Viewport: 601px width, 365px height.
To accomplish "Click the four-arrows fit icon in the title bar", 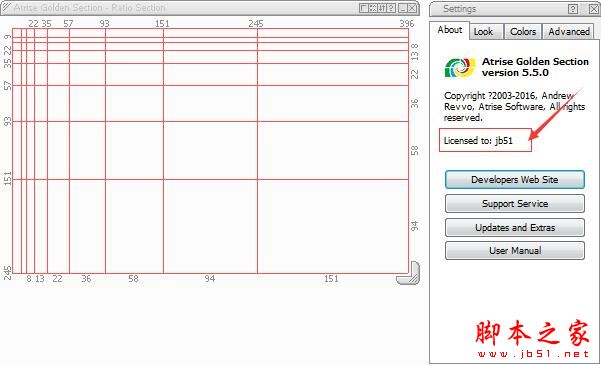I will pyautogui.click(x=373, y=8).
